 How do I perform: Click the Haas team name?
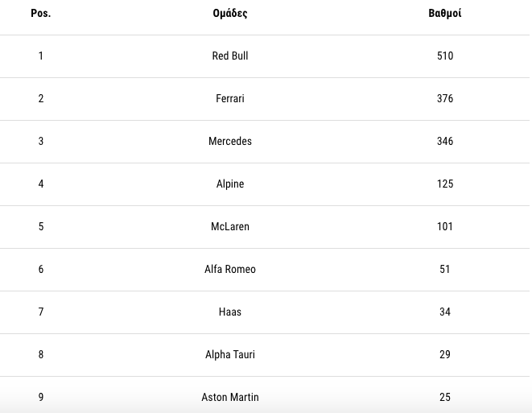click(x=230, y=312)
